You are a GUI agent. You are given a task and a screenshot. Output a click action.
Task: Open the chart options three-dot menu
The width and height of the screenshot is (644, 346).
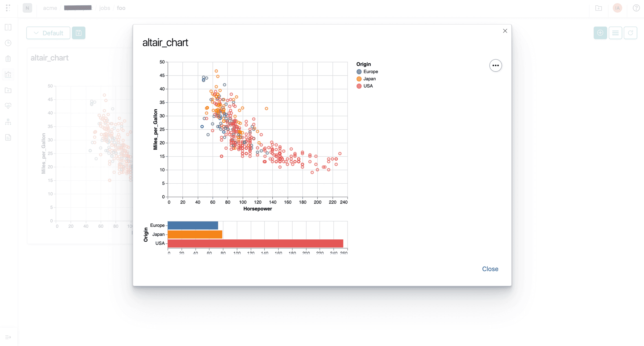pos(496,65)
